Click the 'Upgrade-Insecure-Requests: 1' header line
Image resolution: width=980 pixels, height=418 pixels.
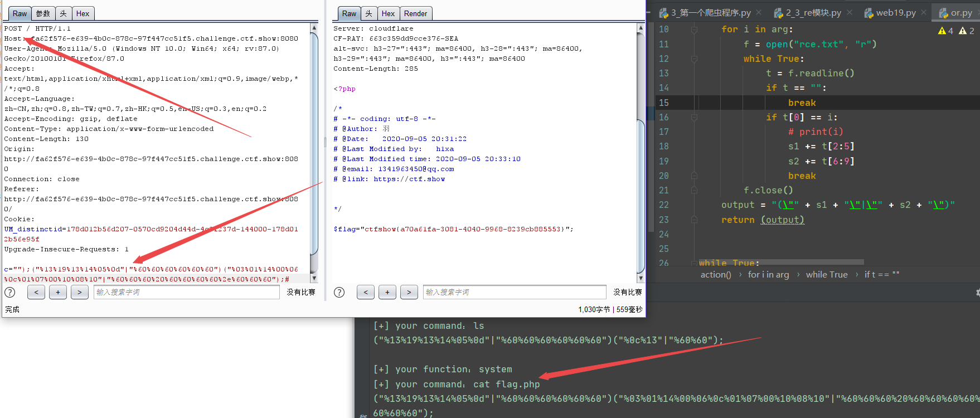(x=66, y=249)
